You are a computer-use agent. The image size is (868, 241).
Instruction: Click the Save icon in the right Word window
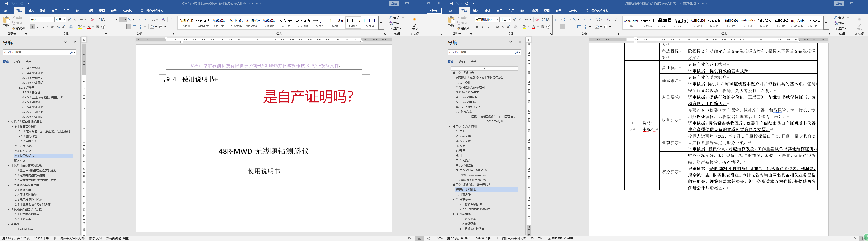click(x=451, y=3)
